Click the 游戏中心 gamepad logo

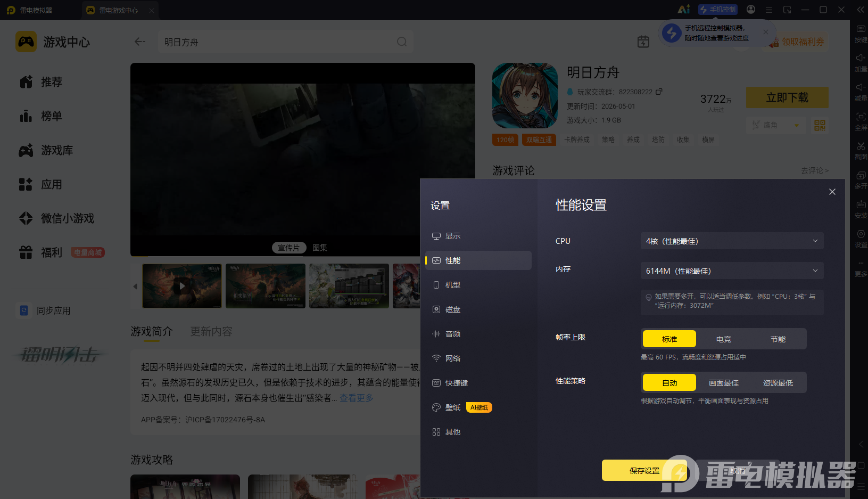tap(26, 42)
